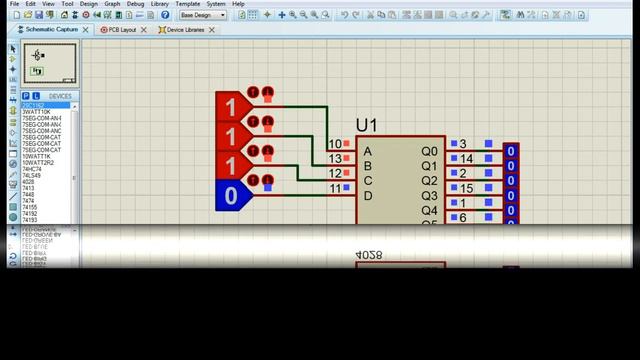The width and height of the screenshot is (640, 360).
Task: Select Junction Dot Mode tool
Action: pos(13,69)
